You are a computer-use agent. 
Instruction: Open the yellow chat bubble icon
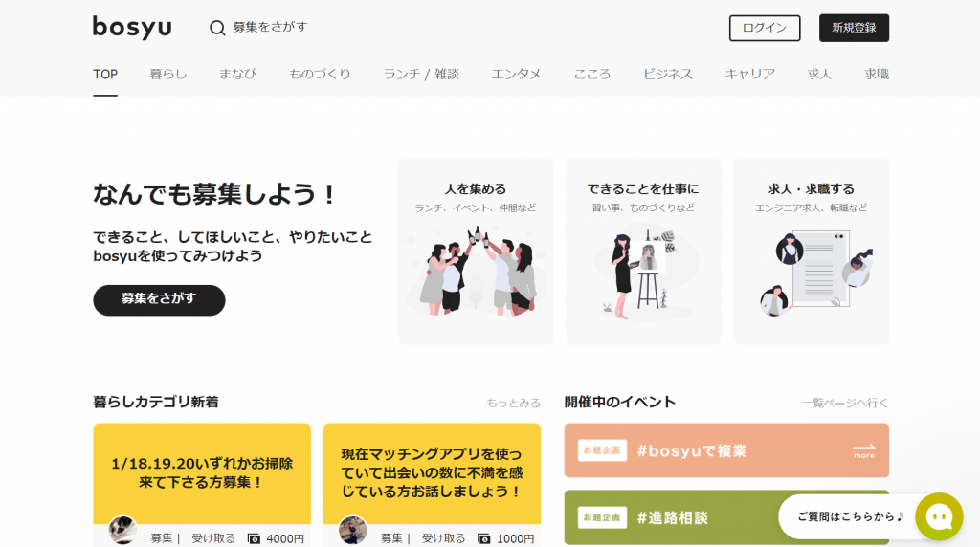939,516
